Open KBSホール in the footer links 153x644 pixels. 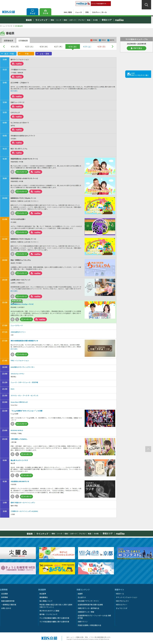[x=120, y=594]
